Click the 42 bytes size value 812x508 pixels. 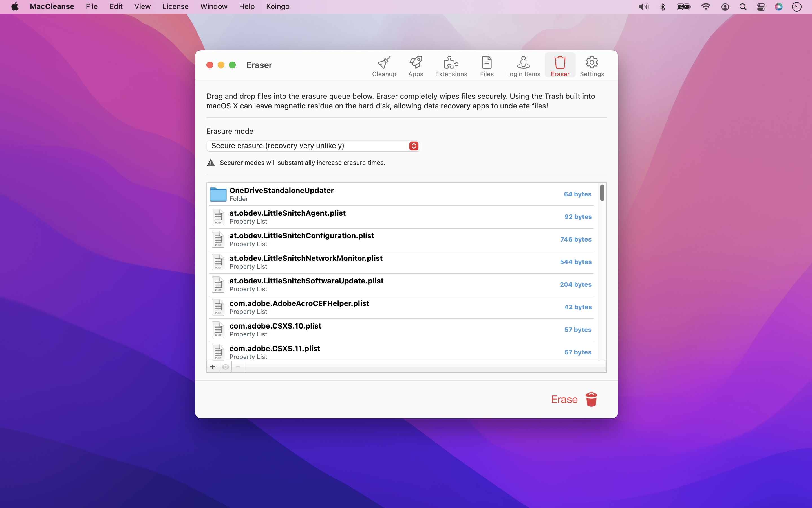click(578, 307)
